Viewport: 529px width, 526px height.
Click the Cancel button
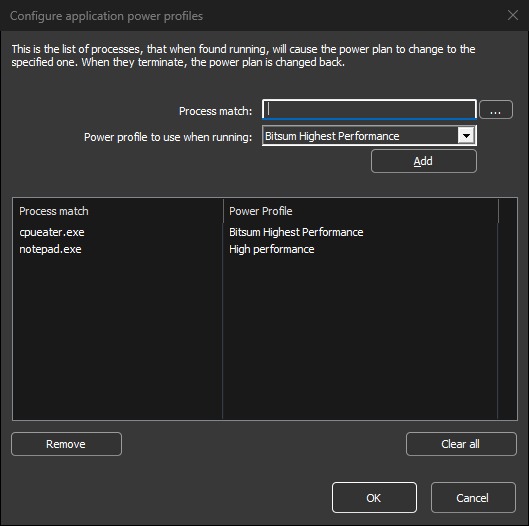pos(473,498)
